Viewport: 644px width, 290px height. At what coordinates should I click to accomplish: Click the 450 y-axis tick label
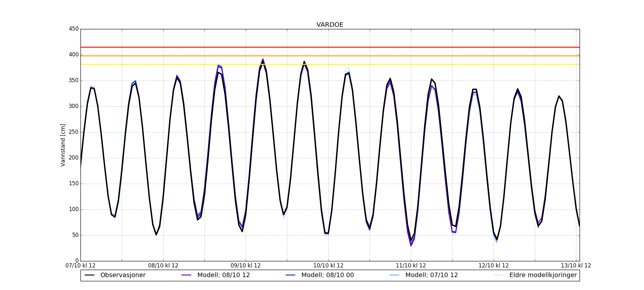(74, 29)
